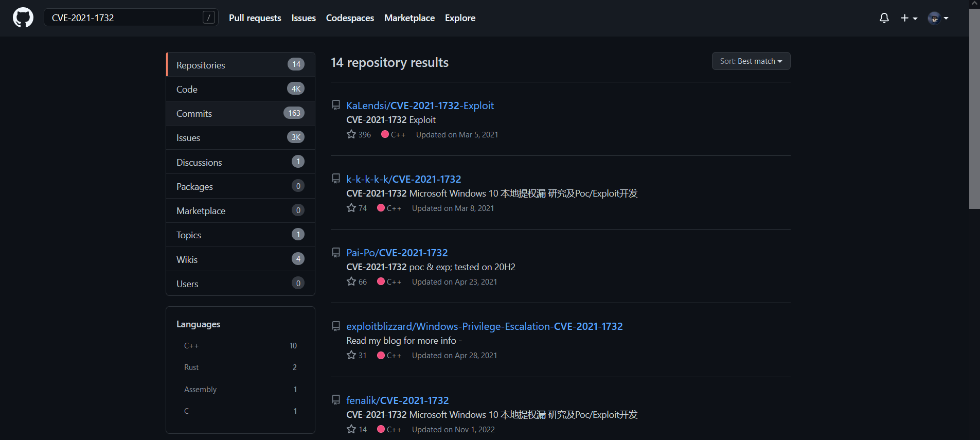Open Codespaces from the header
This screenshot has height=440, width=980.
(x=350, y=18)
